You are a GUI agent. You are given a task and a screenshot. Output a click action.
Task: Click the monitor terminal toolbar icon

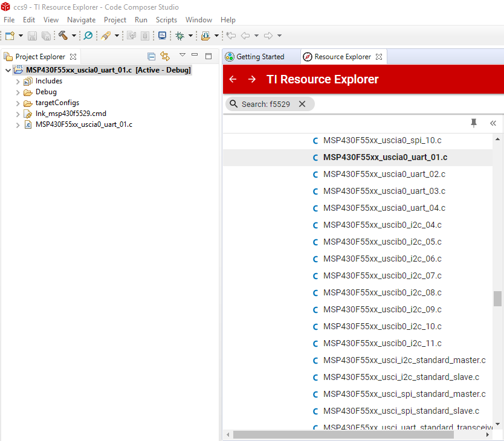point(163,36)
